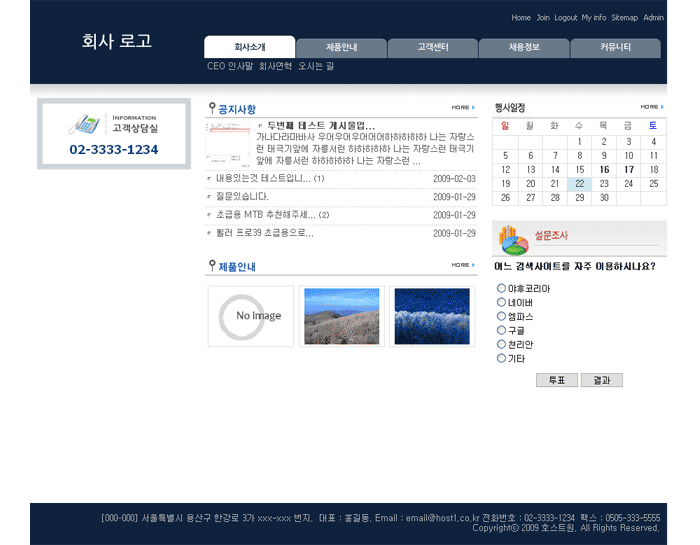Image resolution: width=700 pixels, height=545 pixels.
Task: Switch to the 채용정보 tab
Action: pyautogui.click(x=524, y=48)
